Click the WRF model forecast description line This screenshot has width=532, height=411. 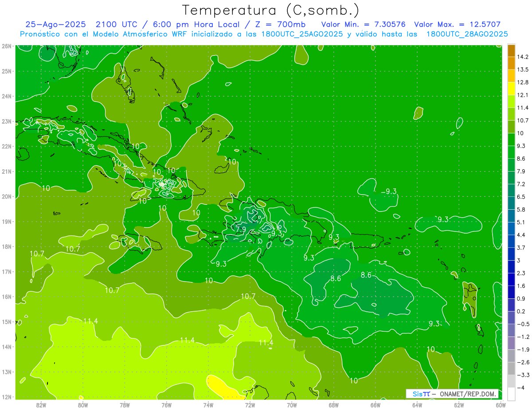point(264,34)
